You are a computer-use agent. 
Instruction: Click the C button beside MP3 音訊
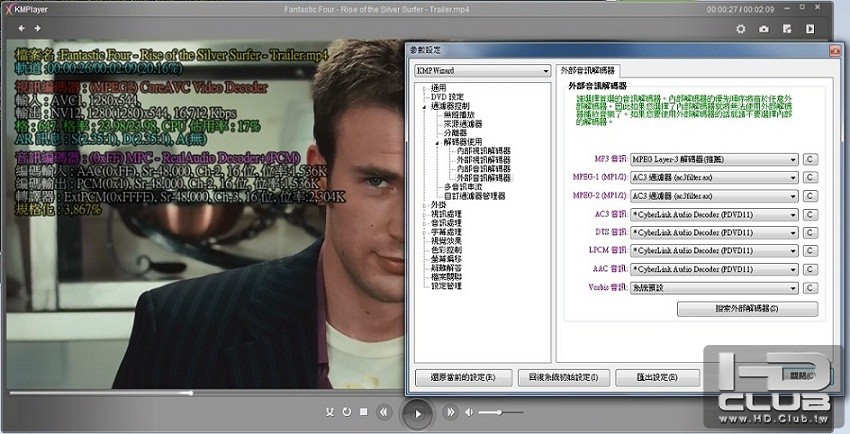click(x=810, y=159)
